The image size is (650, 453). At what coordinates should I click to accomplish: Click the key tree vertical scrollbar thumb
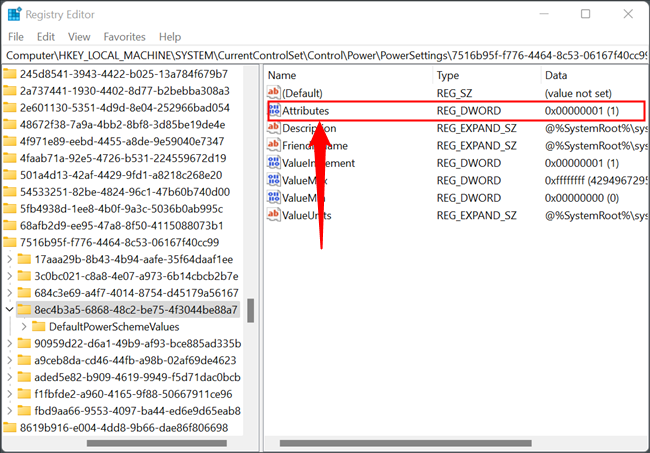click(250, 310)
